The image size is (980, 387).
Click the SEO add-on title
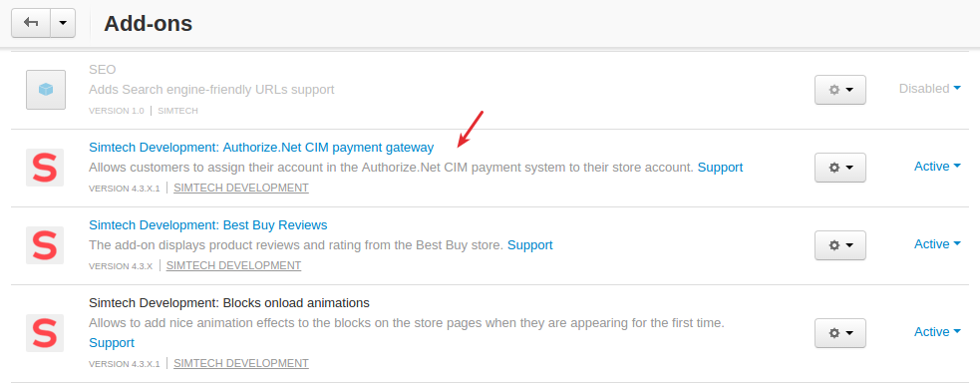(103, 70)
